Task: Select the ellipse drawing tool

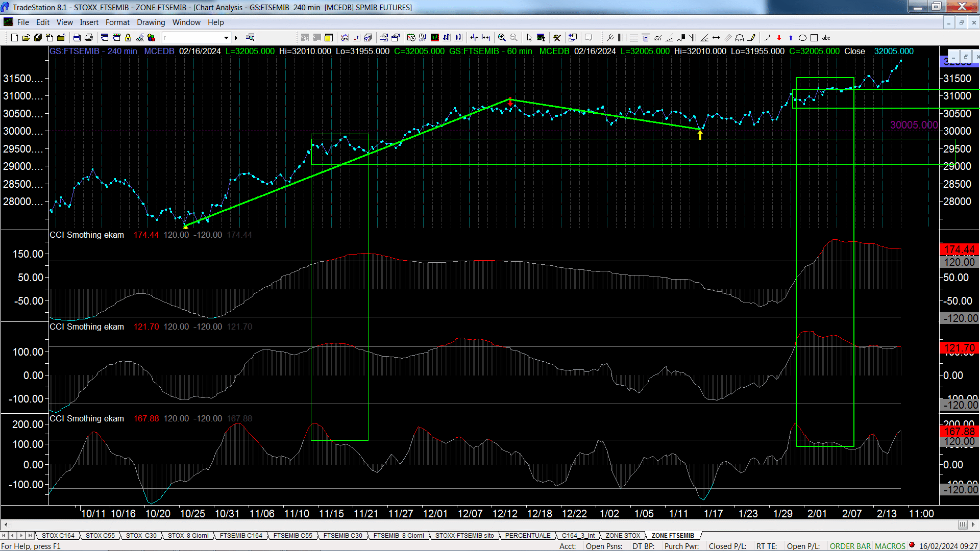Action: coord(802,37)
